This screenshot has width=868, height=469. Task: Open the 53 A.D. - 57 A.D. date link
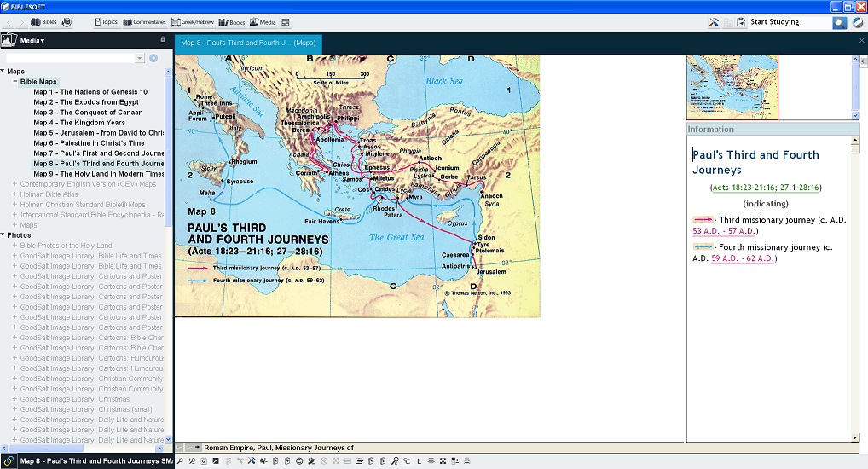point(724,231)
